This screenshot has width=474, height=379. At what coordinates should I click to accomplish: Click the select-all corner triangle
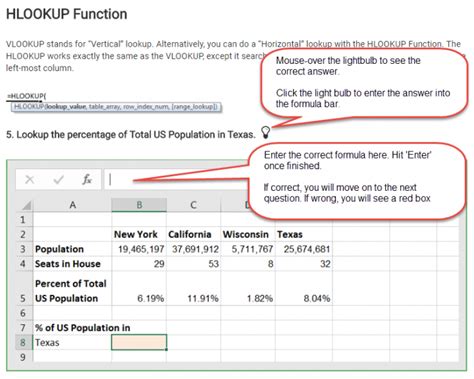tap(26, 205)
